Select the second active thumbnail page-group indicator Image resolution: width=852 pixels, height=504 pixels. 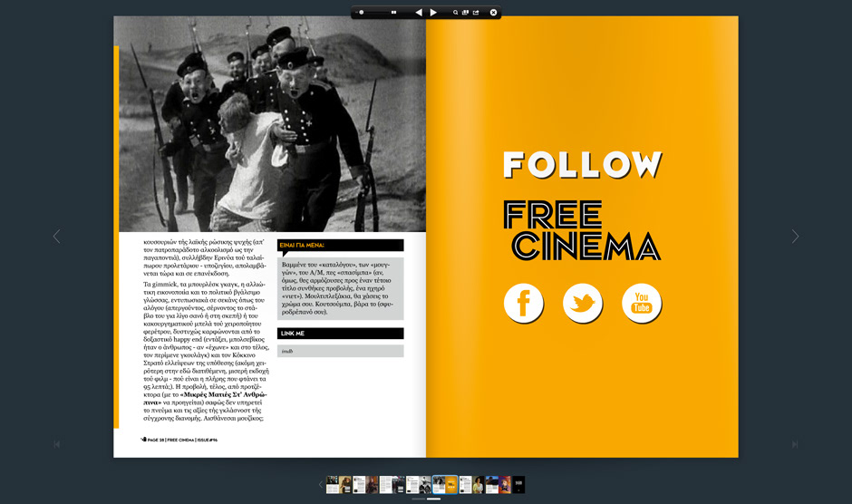[x=433, y=499]
